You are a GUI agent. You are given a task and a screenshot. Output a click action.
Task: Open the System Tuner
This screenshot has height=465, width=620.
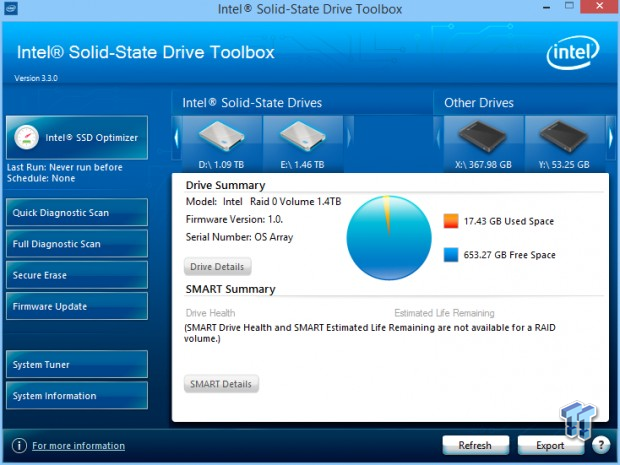[x=77, y=364]
